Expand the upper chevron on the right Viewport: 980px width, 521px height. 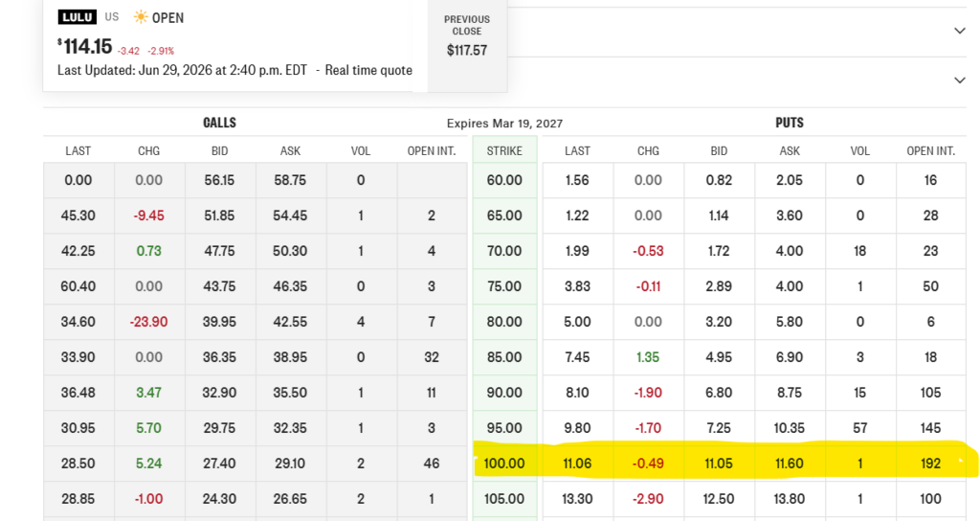click(x=959, y=31)
